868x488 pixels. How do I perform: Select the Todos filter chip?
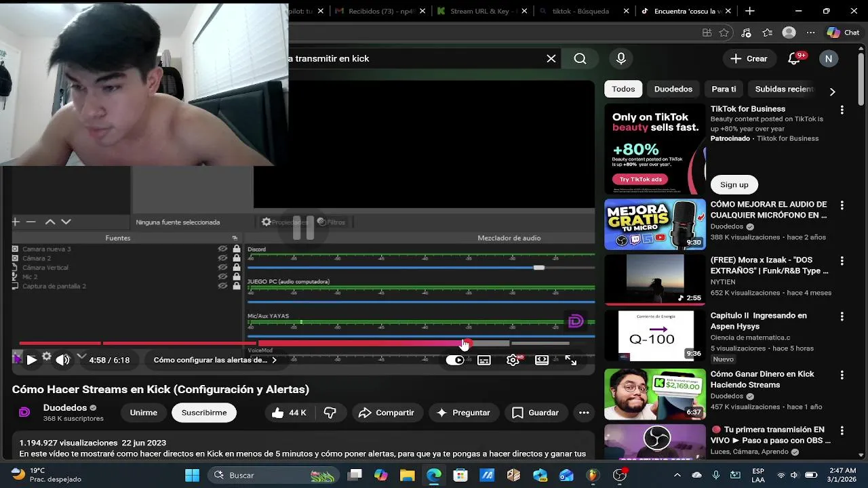coord(623,89)
